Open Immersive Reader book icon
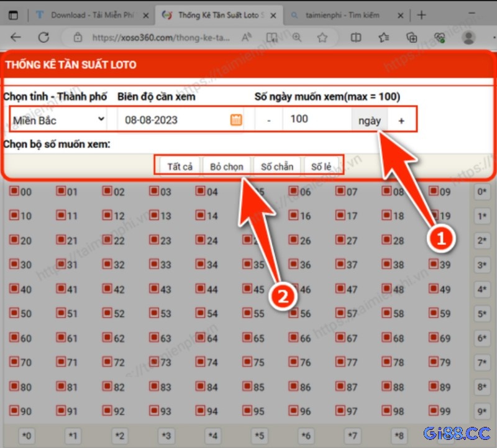 [271, 37]
